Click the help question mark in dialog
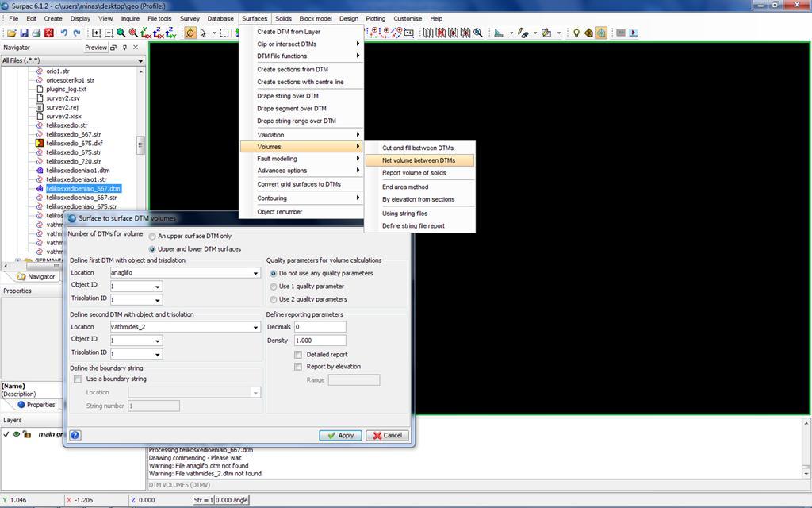Viewport: 812px width, 508px height. click(x=75, y=435)
